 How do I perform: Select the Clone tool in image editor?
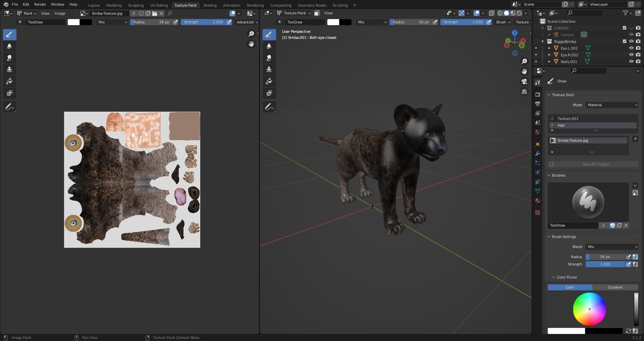pos(9,69)
